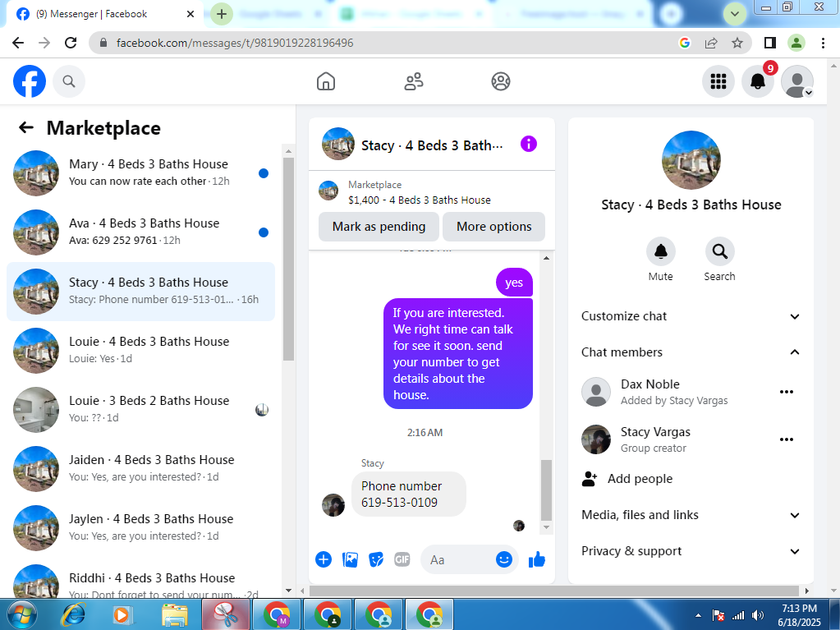Show hidden system tray icons arrow
Screen dimensions: 840x630
point(698,615)
